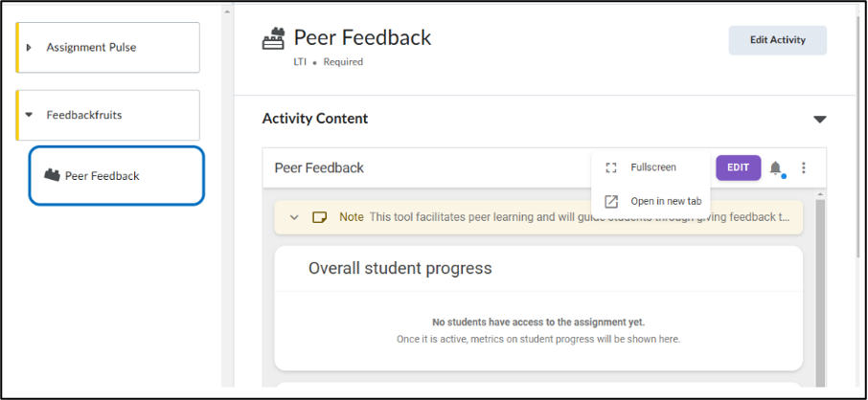This screenshot has width=868, height=400.
Task: Click the Open in new tab arrow icon
Action: [x=611, y=201]
